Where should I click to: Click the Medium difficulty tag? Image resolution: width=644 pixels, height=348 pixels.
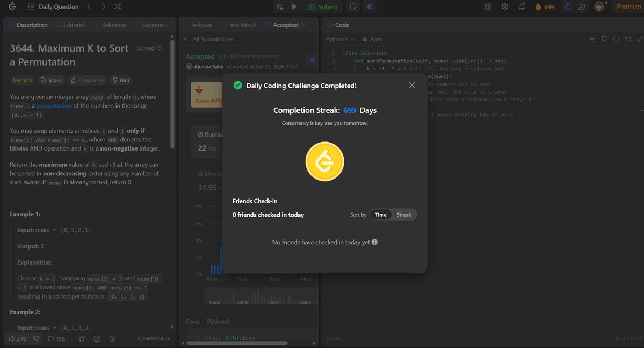tap(23, 80)
